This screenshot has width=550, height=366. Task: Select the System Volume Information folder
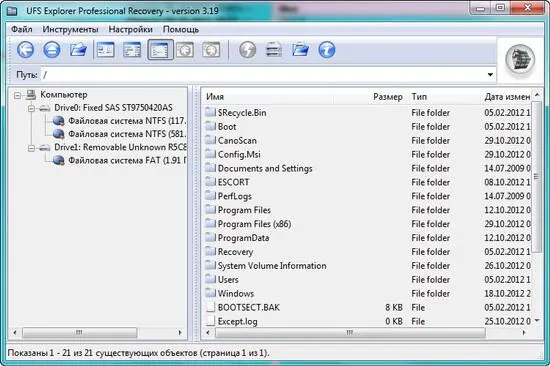[272, 266]
